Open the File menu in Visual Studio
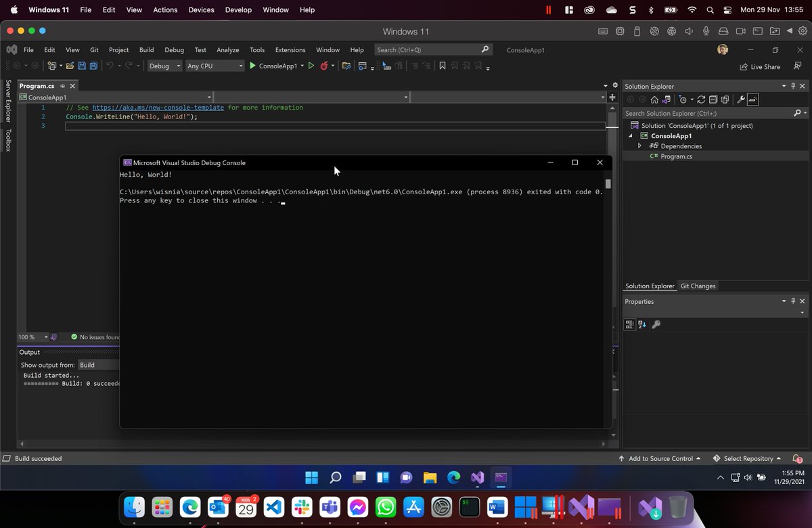Screen dimensions: 812x528 [28, 49]
